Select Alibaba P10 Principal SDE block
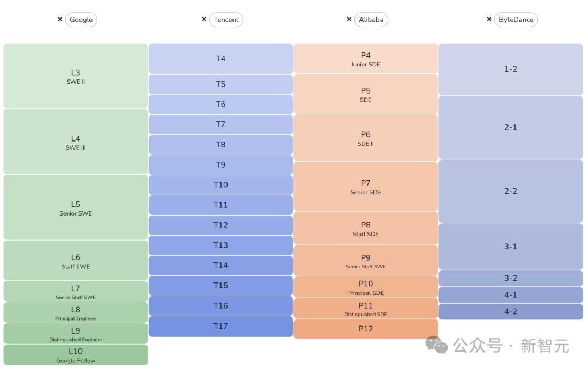This screenshot has width=588, height=369. coord(365,287)
